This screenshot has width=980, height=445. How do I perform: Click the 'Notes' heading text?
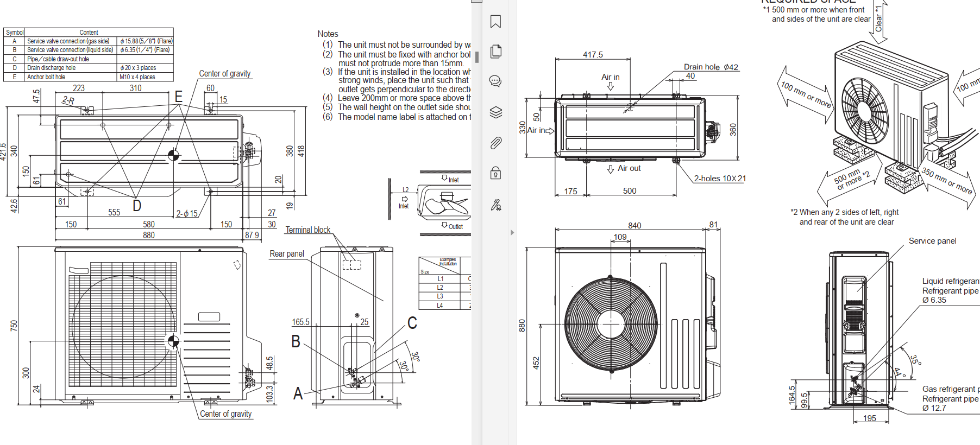click(x=328, y=34)
